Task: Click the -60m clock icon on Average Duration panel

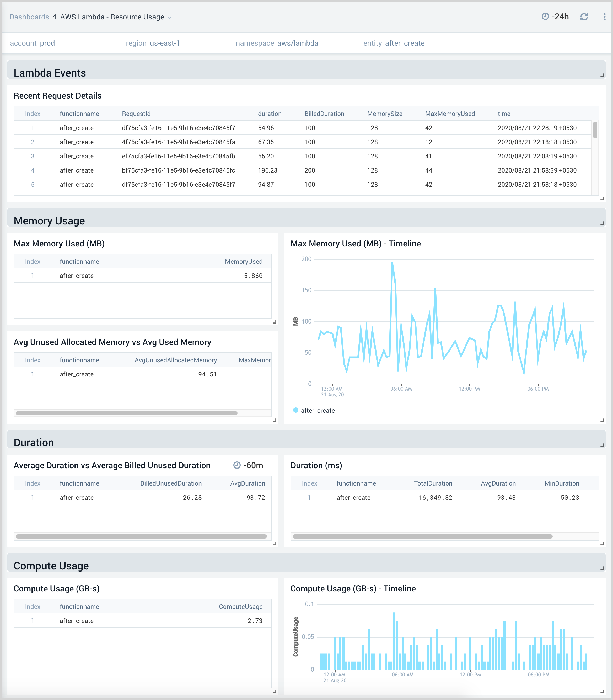Action: pos(237,465)
